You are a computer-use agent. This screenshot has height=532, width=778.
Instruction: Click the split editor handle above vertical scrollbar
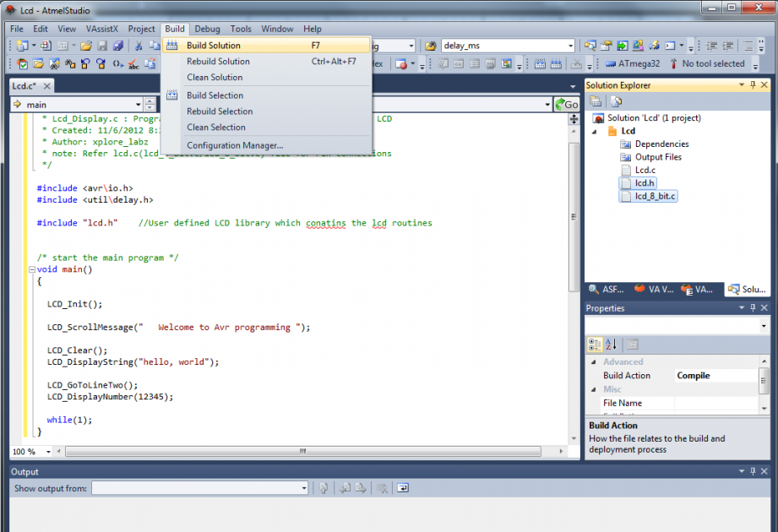coord(574,119)
